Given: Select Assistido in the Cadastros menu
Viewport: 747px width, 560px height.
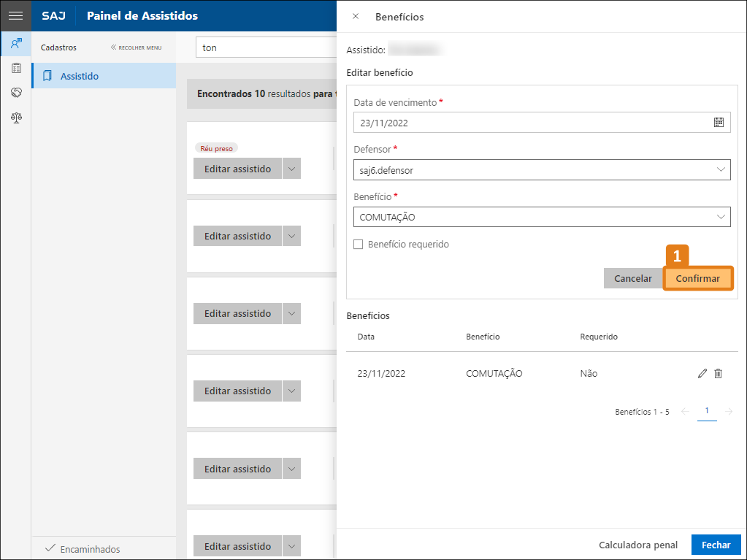Looking at the screenshot, I should pos(104,76).
